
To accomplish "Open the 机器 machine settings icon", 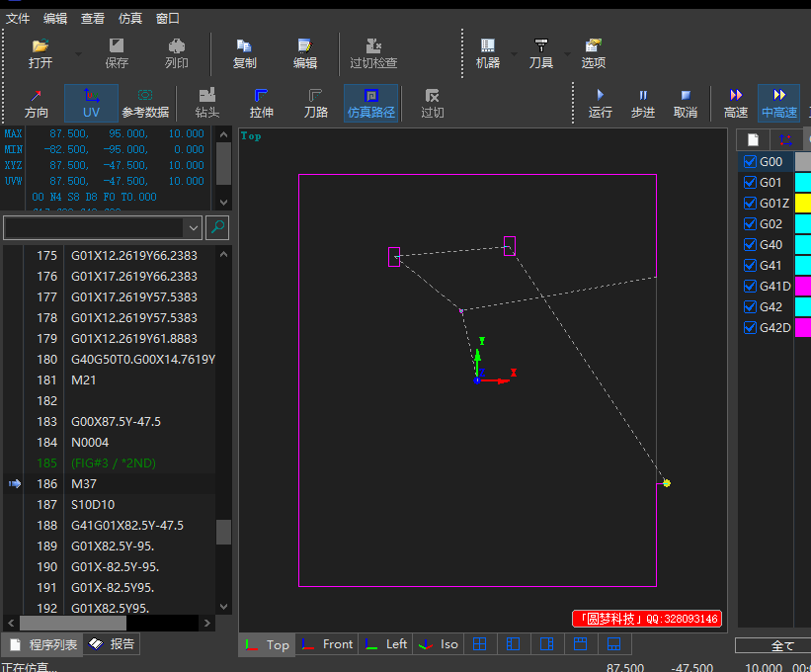I will point(487,52).
